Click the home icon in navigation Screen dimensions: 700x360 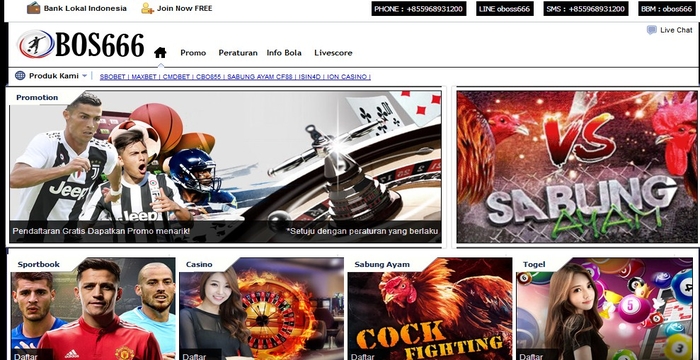(x=160, y=53)
